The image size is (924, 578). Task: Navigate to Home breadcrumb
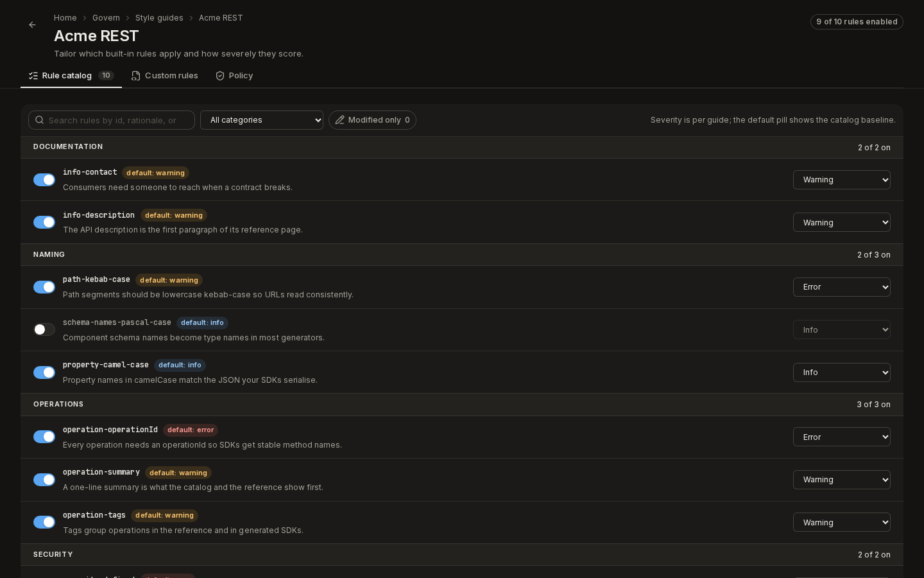pos(65,18)
